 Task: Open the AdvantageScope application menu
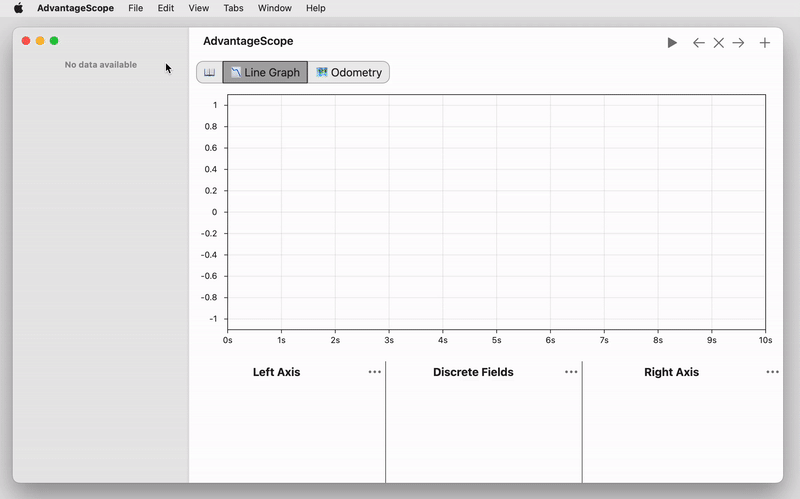tap(76, 8)
